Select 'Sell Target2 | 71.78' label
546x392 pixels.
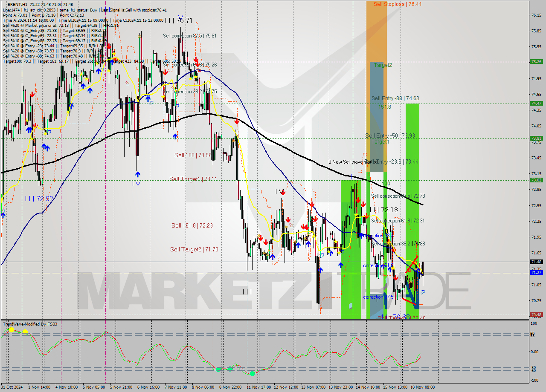pos(194,249)
